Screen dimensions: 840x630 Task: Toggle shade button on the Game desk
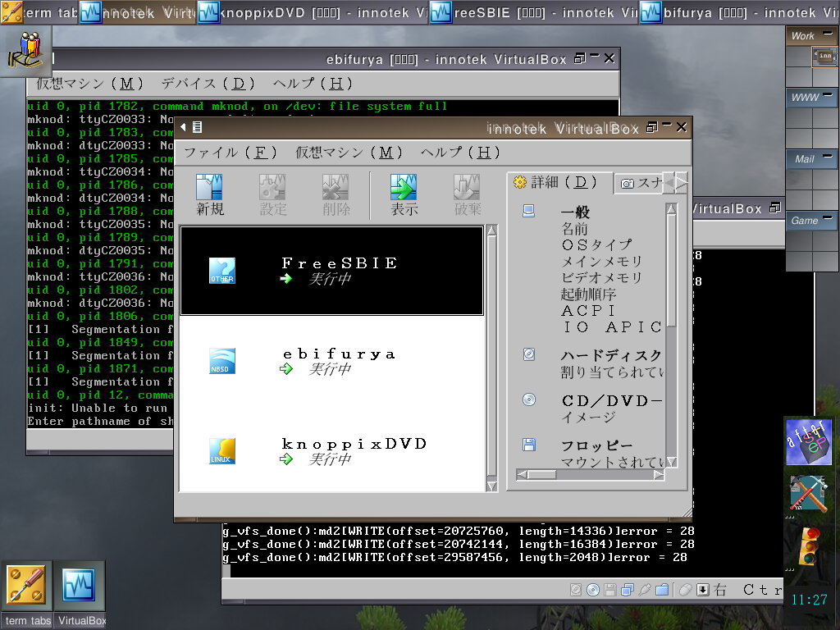(829, 219)
